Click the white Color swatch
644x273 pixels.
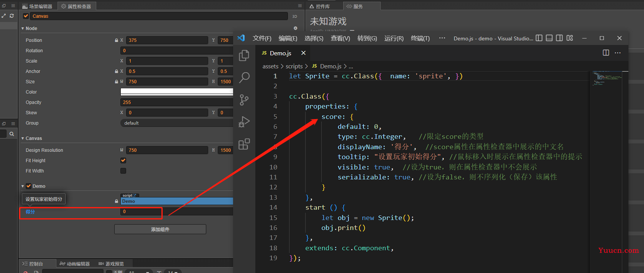click(177, 92)
